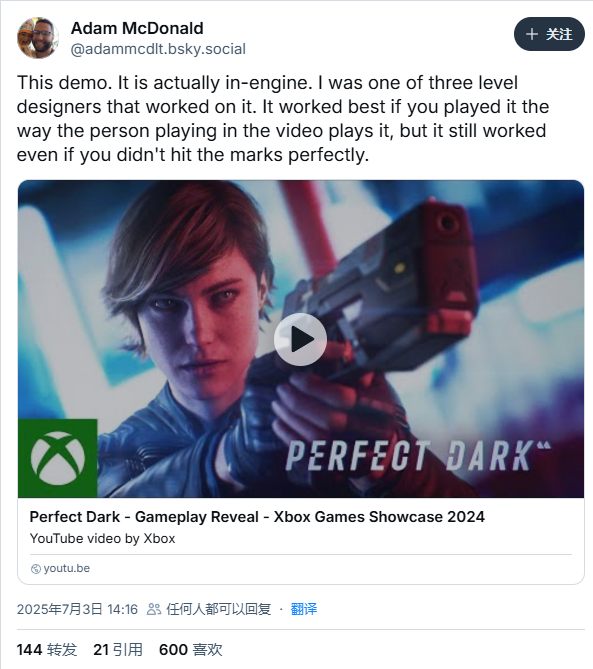Screen dimensions: 593x669
Task: Open Perfect Dark Gameplay Reveal title link
Action: point(257,517)
